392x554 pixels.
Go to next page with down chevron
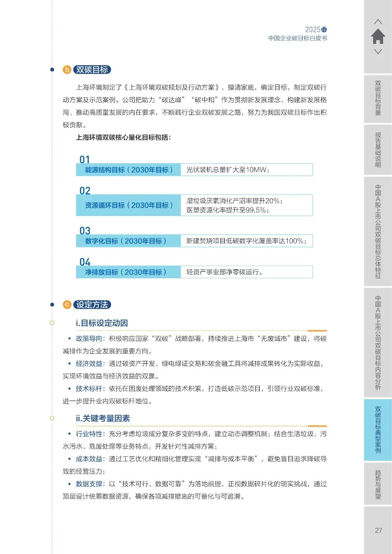[x=378, y=52]
